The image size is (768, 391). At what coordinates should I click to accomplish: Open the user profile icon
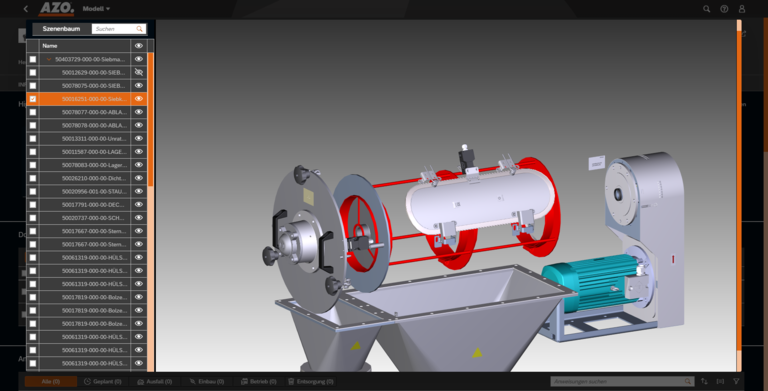point(742,9)
